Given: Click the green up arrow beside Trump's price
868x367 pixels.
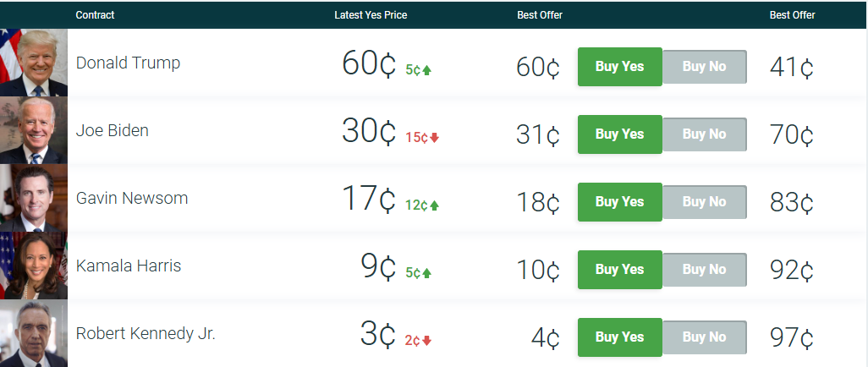Looking at the screenshot, I should 427,70.
